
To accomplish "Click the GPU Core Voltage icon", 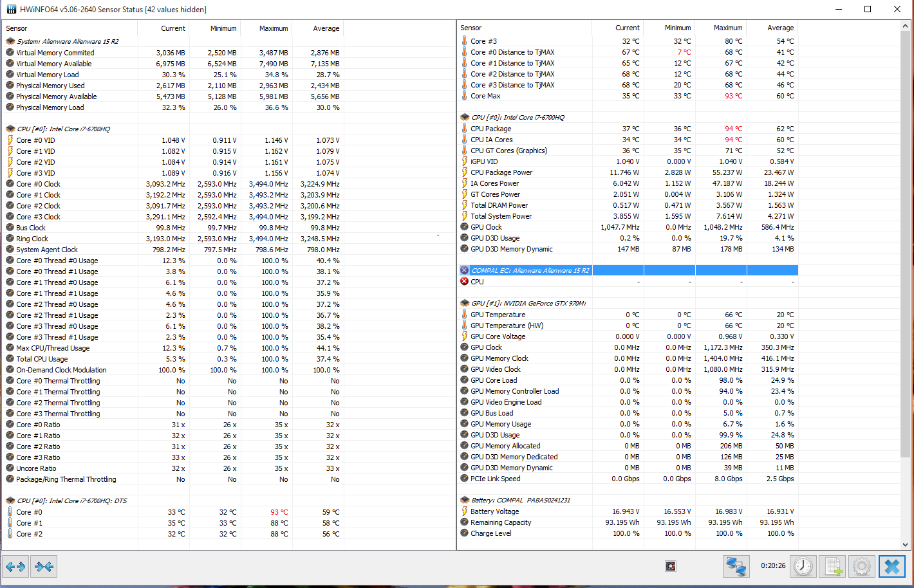I will click(x=465, y=336).
